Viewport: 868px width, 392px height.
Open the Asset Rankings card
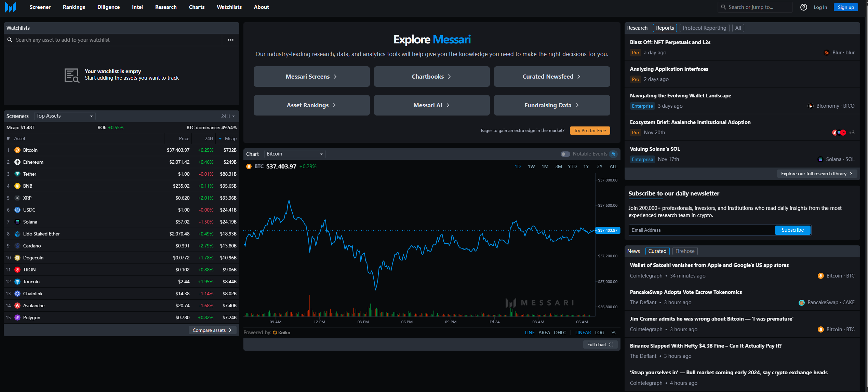[x=311, y=105]
